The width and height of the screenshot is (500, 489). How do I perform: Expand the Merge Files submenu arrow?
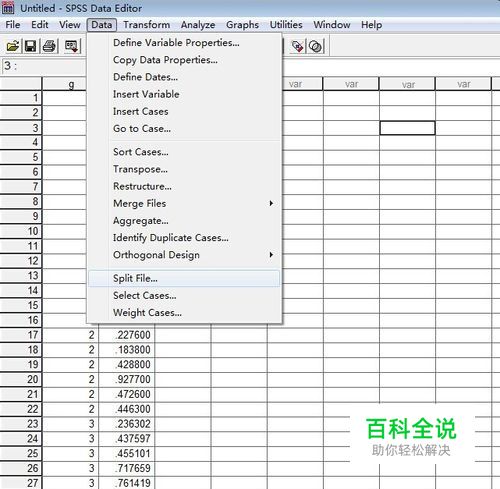coord(271,203)
